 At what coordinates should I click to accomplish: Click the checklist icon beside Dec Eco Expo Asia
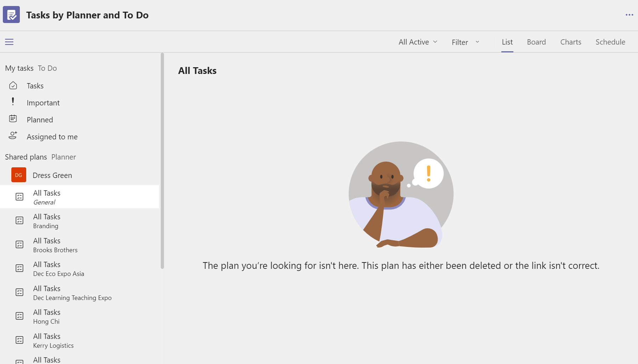(x=19, y=268)
